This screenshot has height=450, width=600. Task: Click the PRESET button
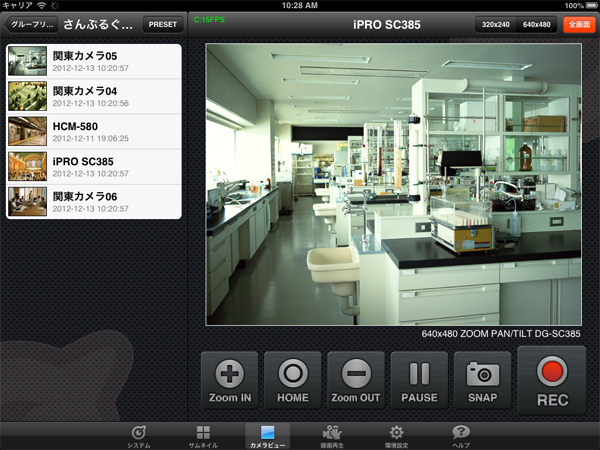tap(162, 23)
